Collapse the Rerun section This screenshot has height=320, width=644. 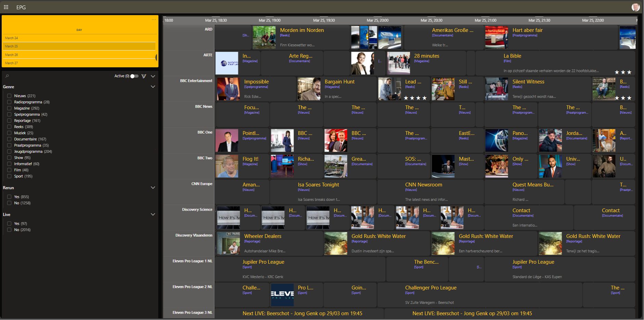click(x=153, y=187)
